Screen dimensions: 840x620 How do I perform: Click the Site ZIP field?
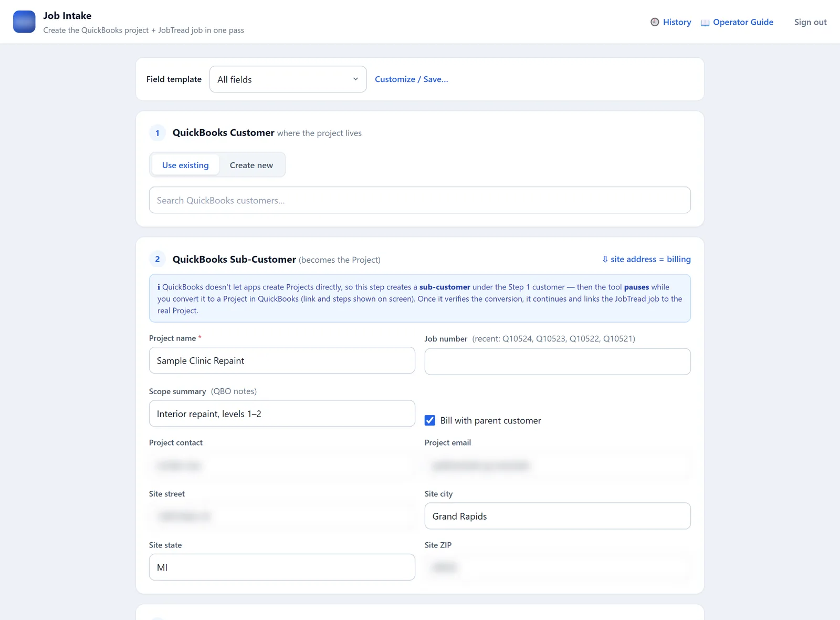pos(558,567)
